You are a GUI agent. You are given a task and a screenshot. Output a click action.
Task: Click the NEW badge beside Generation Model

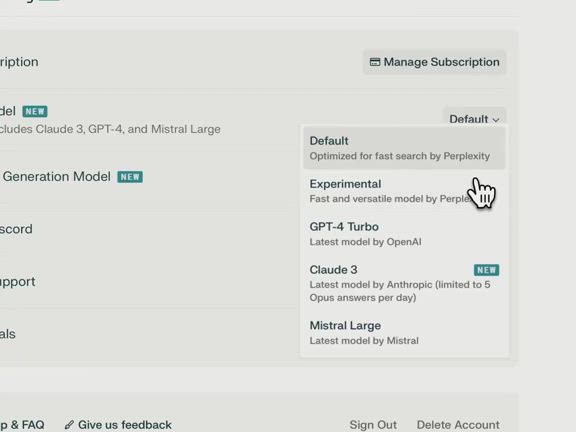130,177
